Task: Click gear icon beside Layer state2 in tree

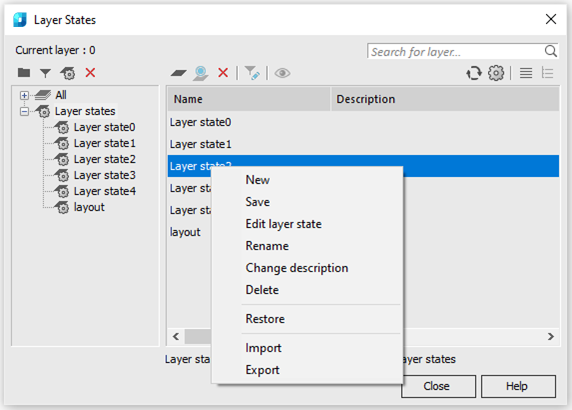Action: tap(62, 159)
